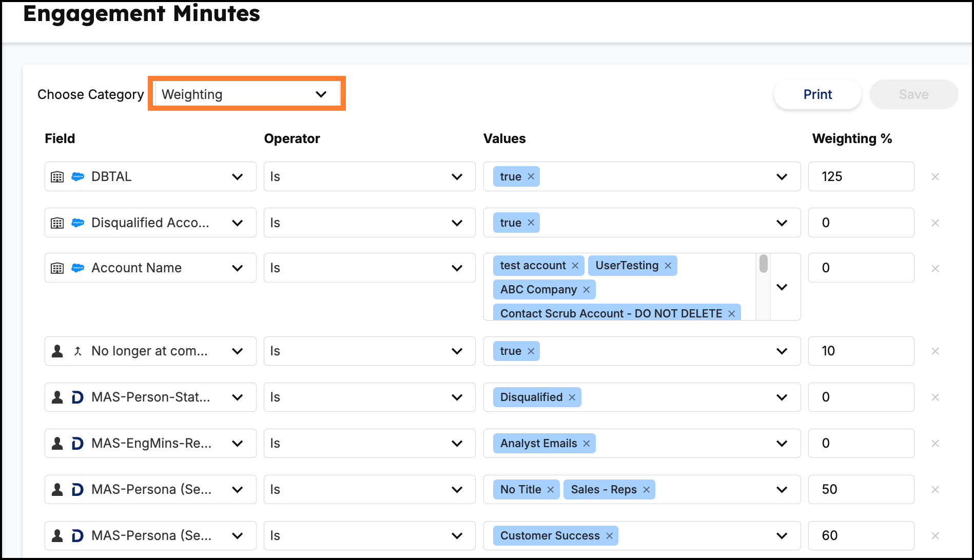
Task: Open the Account Name field dropdown
Action: (150, 268)
